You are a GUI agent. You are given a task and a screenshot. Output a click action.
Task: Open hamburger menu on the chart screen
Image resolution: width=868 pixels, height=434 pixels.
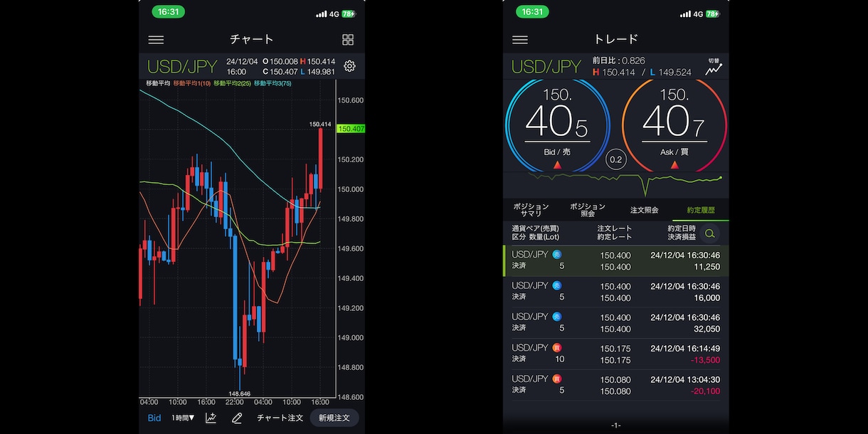pos(156,40)
